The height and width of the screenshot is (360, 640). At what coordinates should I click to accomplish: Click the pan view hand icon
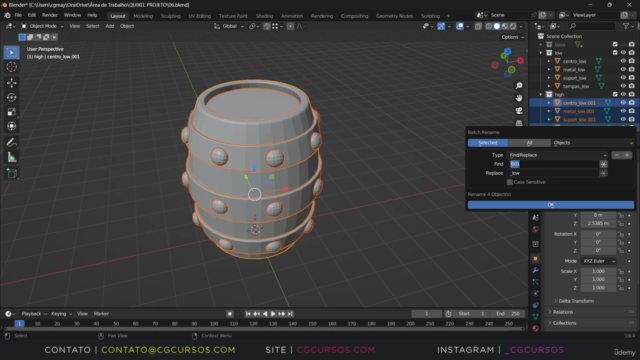tap(519, 98)
